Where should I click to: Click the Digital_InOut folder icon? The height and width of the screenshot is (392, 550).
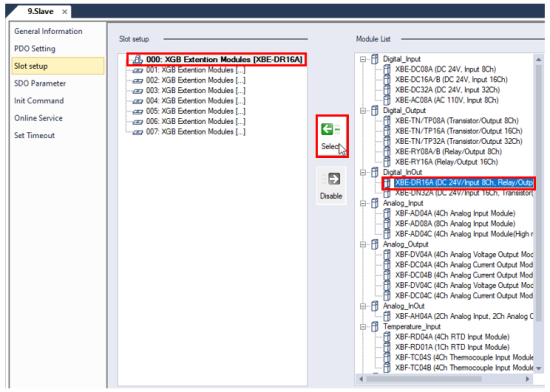point(375,172)
